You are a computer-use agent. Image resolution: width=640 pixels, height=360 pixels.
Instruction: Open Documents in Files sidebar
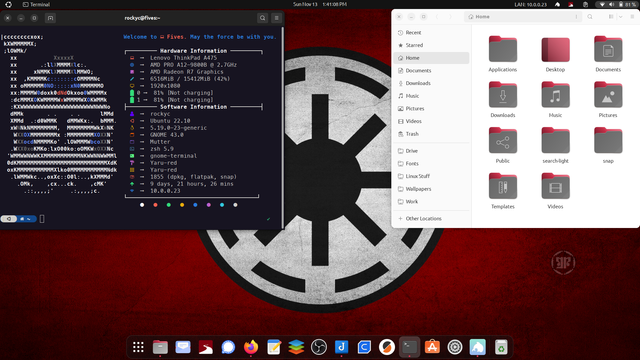click(431, 71)
